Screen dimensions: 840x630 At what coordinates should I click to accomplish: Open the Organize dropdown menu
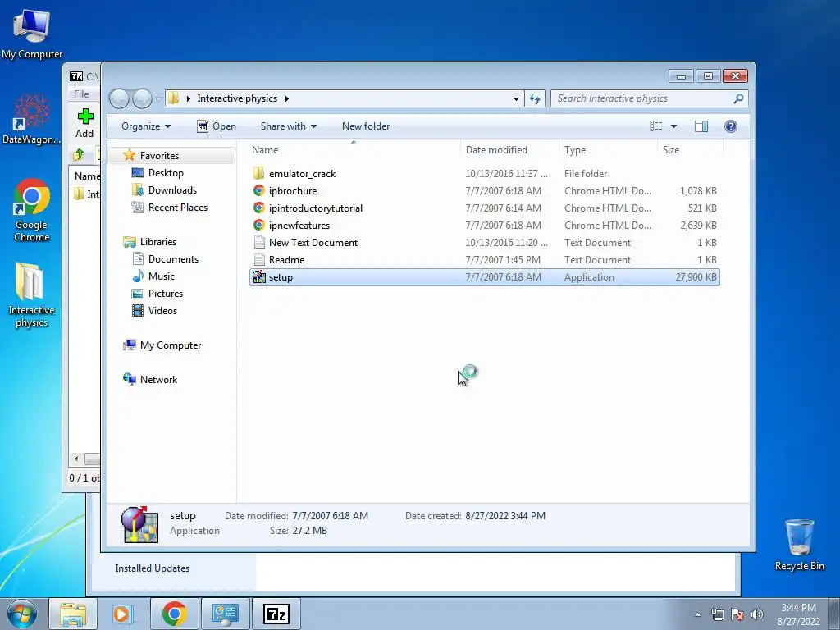pyautogui.click(x=146, y=126)
